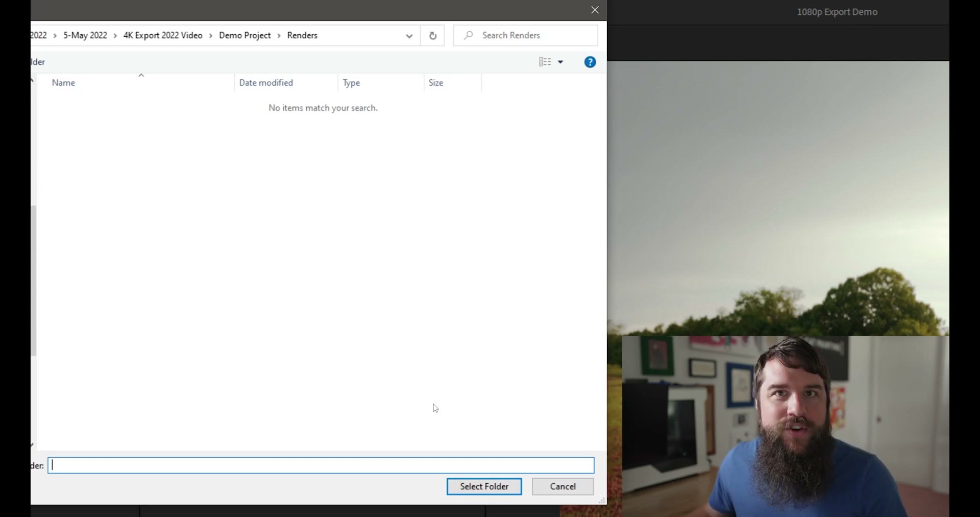
Task: Change view using the view layout icon
Action: click(x=545, y=62)
